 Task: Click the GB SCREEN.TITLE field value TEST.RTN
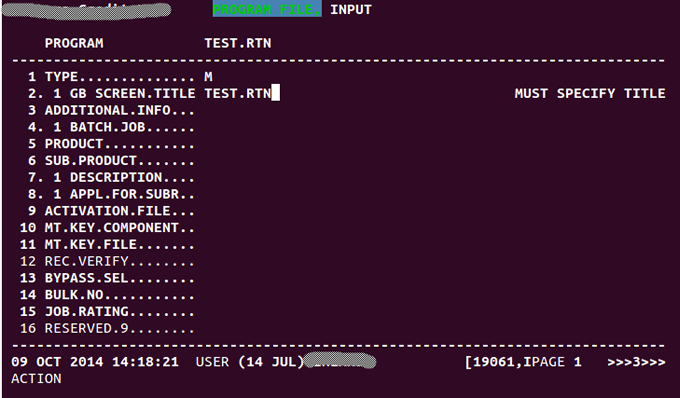pyautogui.click(x=238, y=93)
